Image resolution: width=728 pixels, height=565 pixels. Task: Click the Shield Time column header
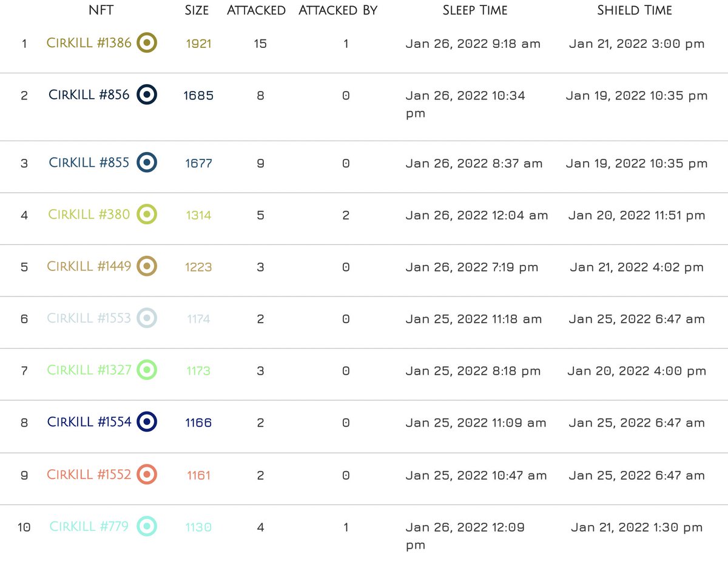point(635,10)
